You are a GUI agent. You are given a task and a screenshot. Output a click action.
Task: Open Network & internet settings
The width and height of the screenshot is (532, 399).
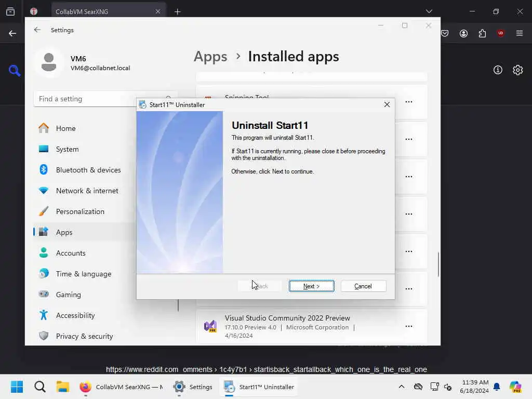[85, 191]
